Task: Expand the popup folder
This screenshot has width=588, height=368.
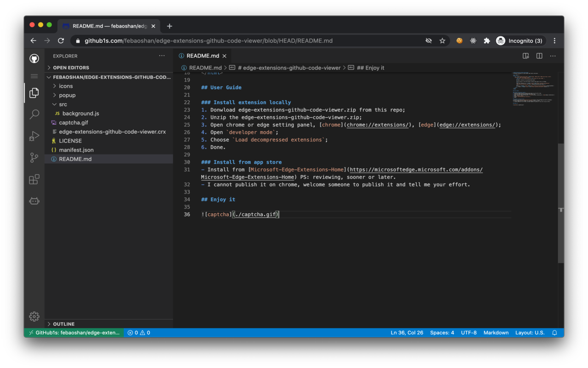Action: point(109,95)
